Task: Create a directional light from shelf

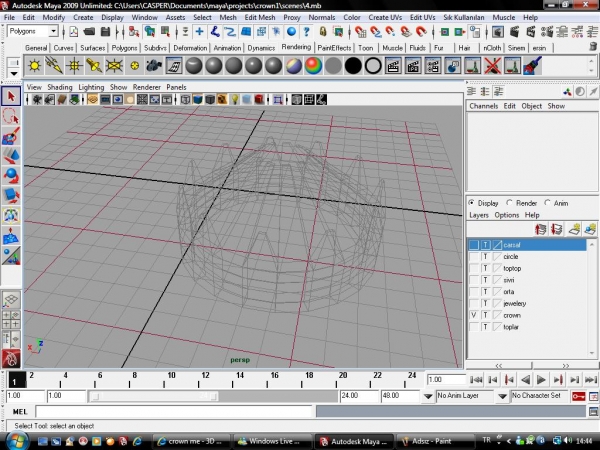Action: click(x=54, y=65)
